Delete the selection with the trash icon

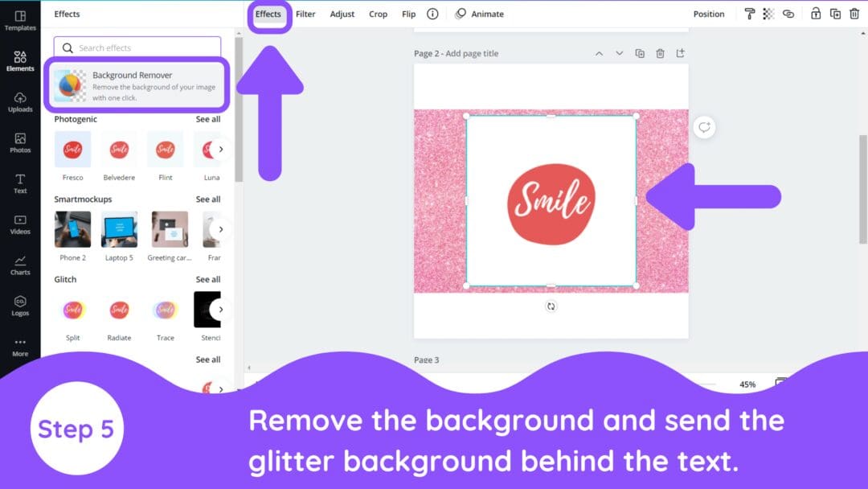854,14
